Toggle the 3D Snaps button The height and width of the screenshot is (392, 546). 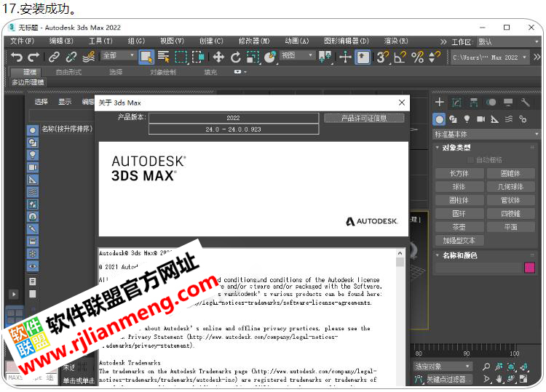tap(383, 57)
